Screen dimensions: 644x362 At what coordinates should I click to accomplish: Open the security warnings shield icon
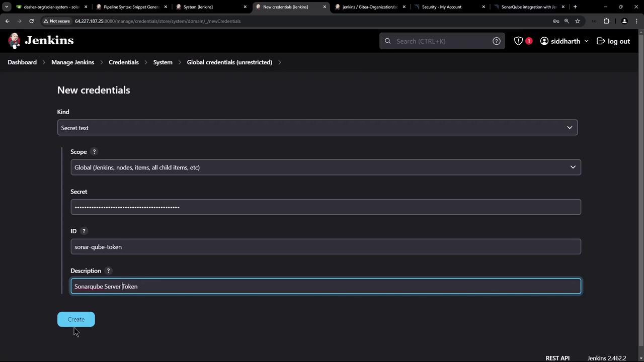coord(518,41)
